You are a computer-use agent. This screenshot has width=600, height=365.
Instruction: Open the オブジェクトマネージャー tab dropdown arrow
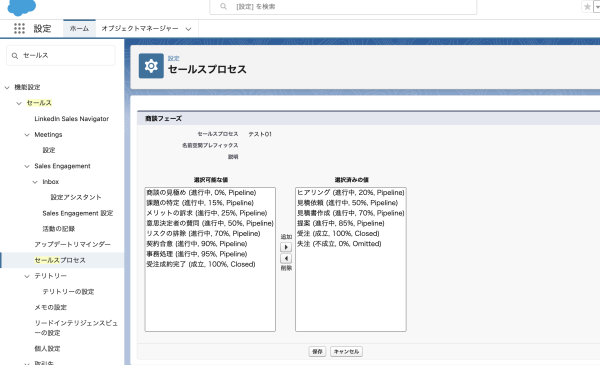coord(188,29)
